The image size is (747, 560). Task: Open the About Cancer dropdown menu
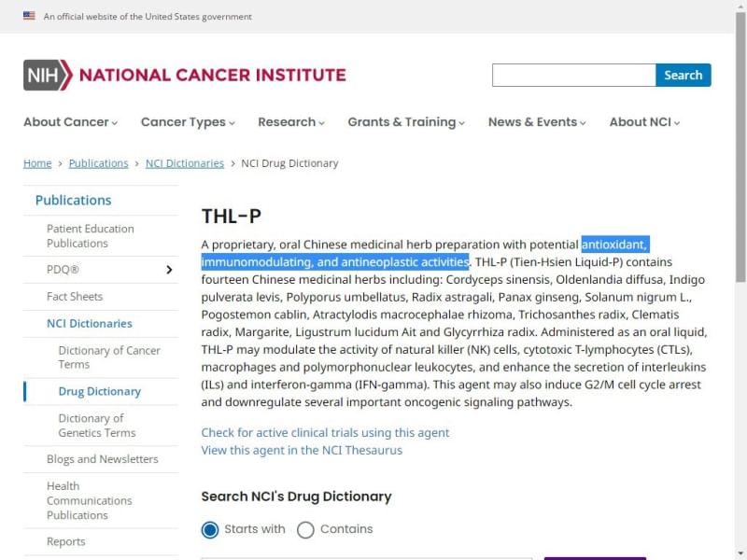coord(70,122)
